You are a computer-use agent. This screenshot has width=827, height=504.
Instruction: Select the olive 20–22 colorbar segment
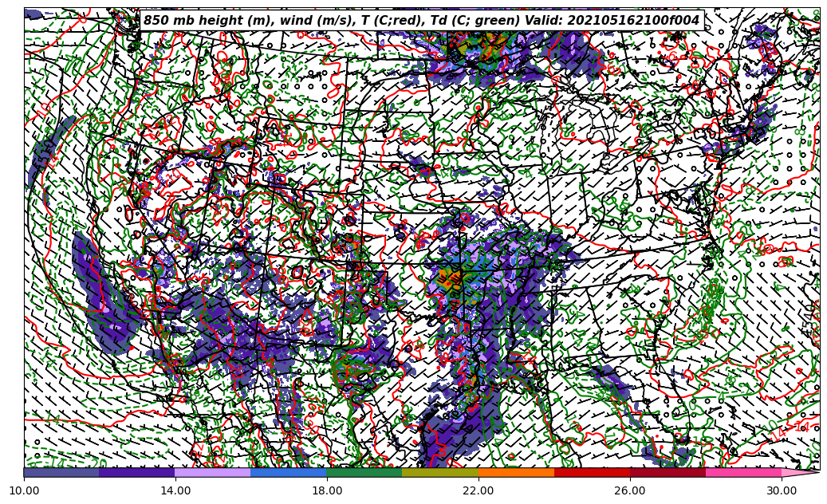click(440, 473)
